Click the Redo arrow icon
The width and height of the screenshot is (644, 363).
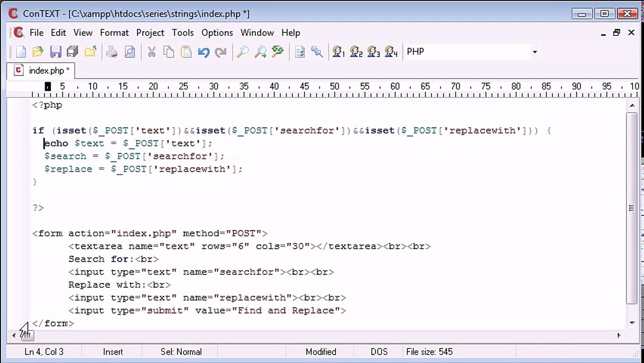[221, 51]
